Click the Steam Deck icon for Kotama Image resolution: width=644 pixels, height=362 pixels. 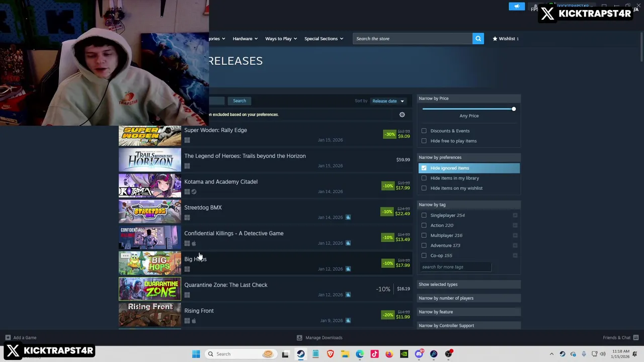[x=194, y=192]
